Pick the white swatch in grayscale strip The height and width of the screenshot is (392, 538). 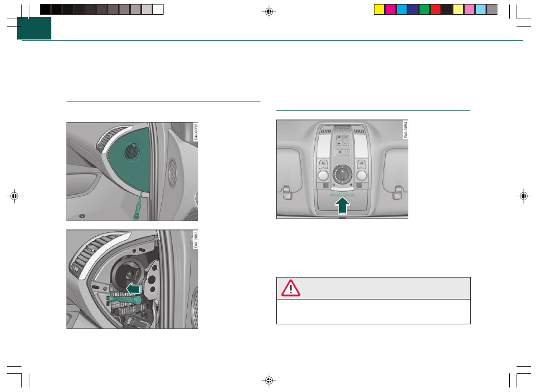[x=158, y=9]
